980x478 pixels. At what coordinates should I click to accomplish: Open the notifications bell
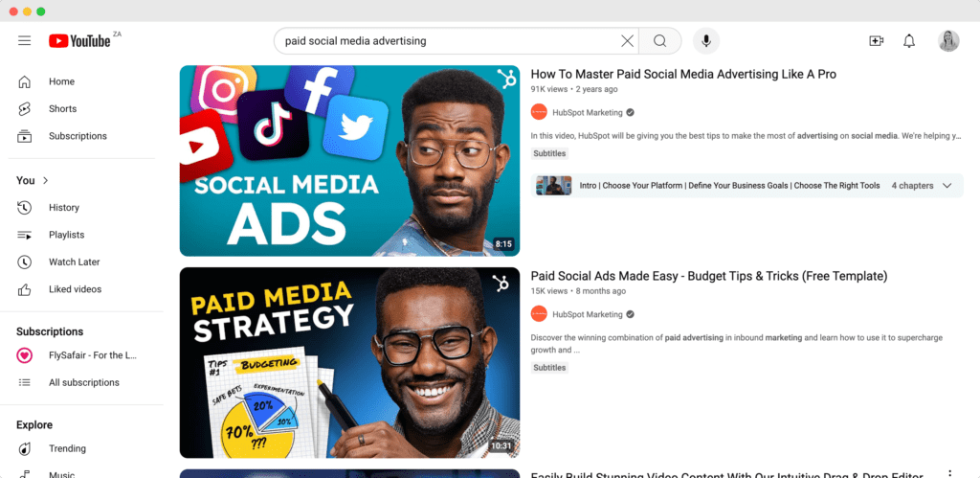(909, 41)
